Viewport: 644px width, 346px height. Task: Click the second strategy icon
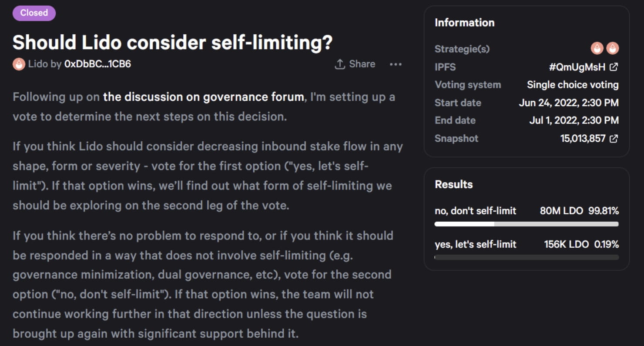point(612,49)
